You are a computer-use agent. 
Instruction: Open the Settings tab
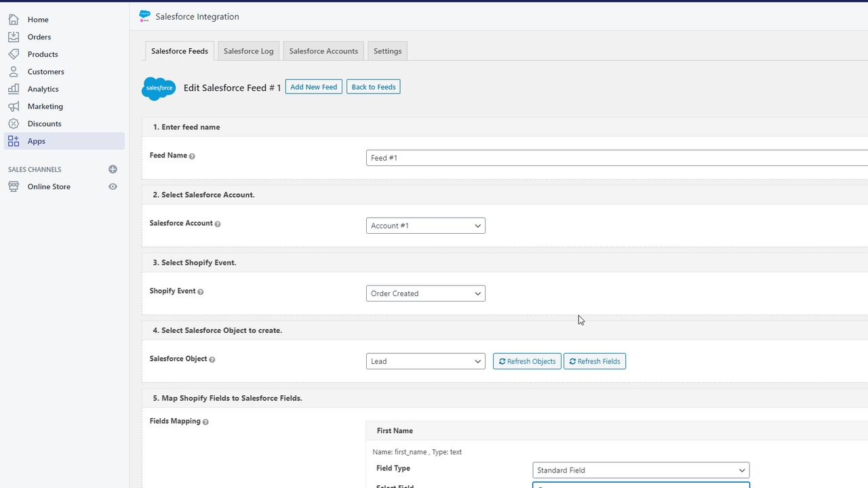click(387, 50)
